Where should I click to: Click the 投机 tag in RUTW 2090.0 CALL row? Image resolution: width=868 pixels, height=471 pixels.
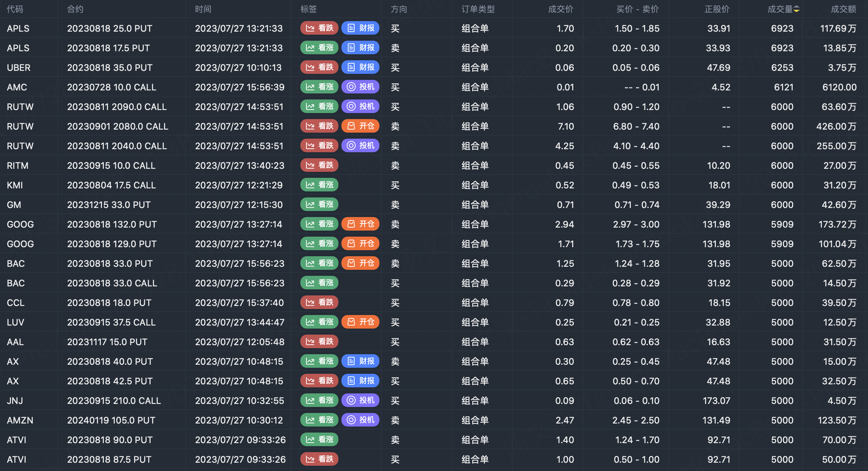tap(360, 107)
